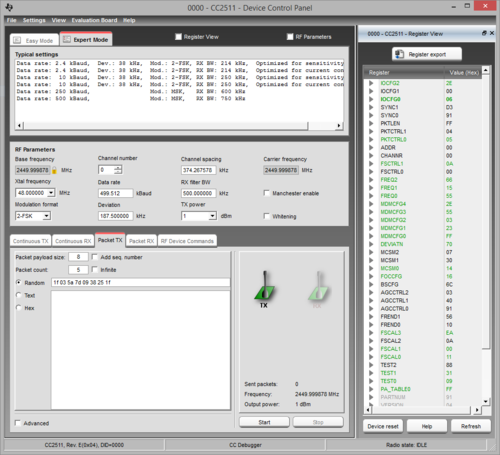Viewport: 500px width, 455px height.
Task: Select the Text payload radio button
Action: pyautogui.click(x=19, y=295)
